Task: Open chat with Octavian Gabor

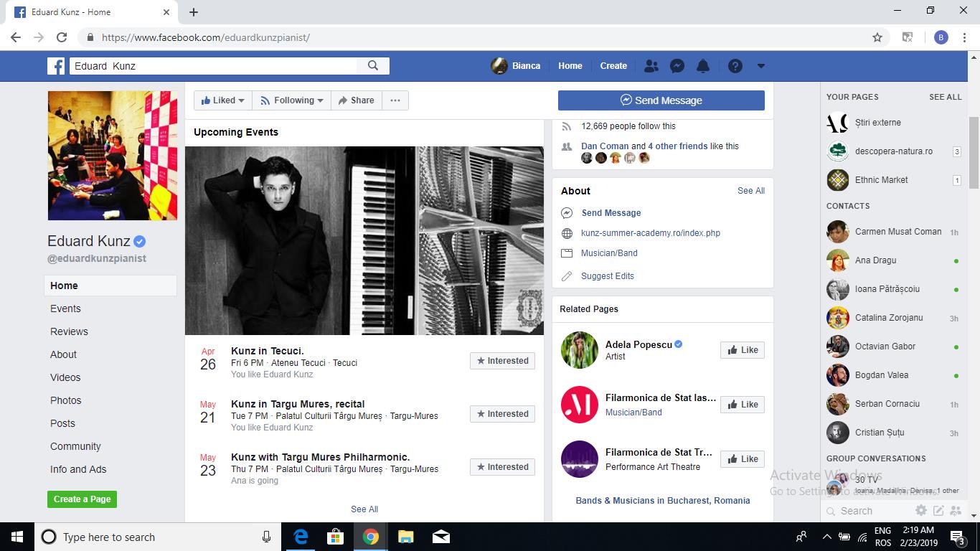Action: click(x=893, y=347)
